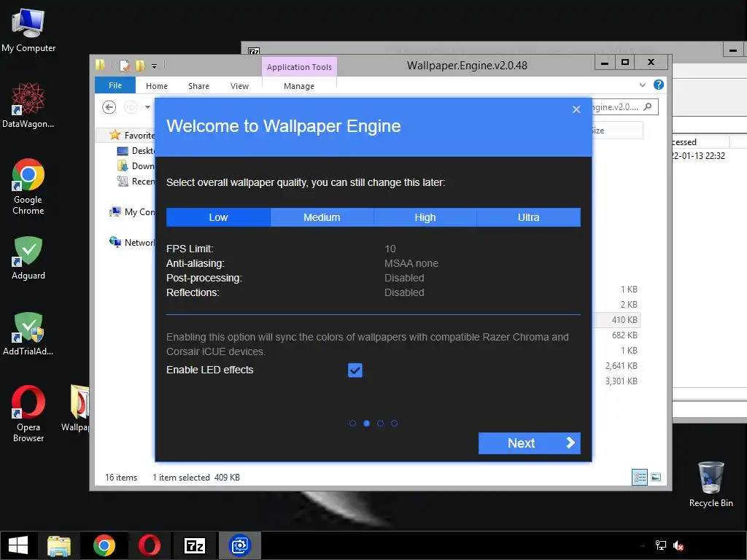Select the file row sized 410 KB

[616, 320]
